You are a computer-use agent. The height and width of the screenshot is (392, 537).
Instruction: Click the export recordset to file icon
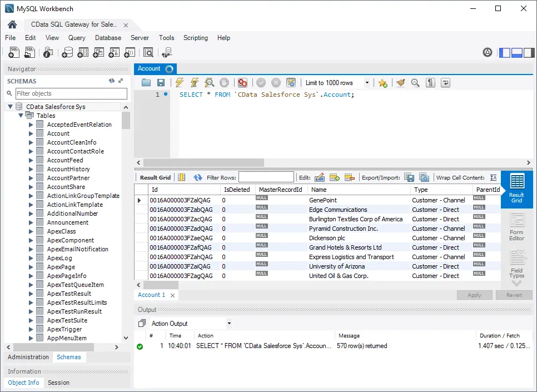tap(409, 177)
